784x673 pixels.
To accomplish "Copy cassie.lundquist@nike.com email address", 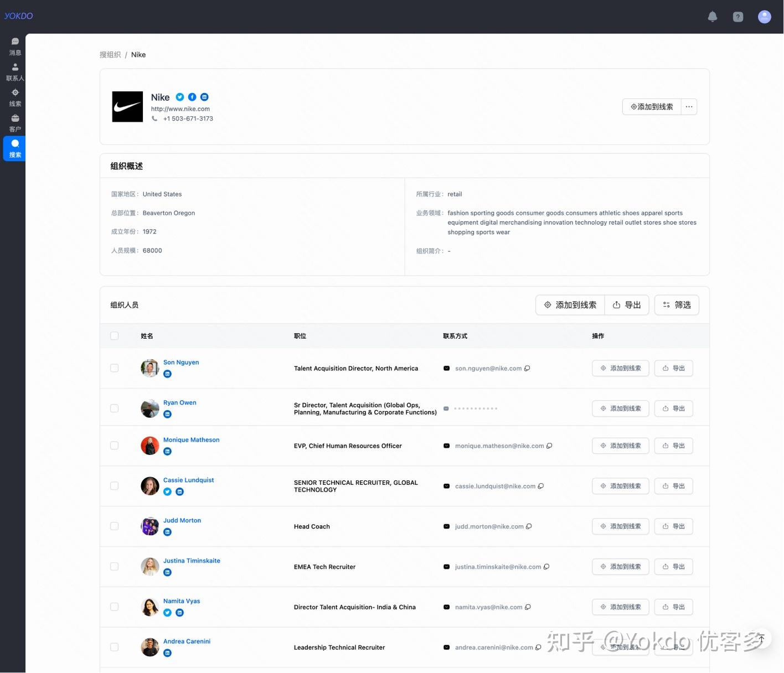I will 541,486.
